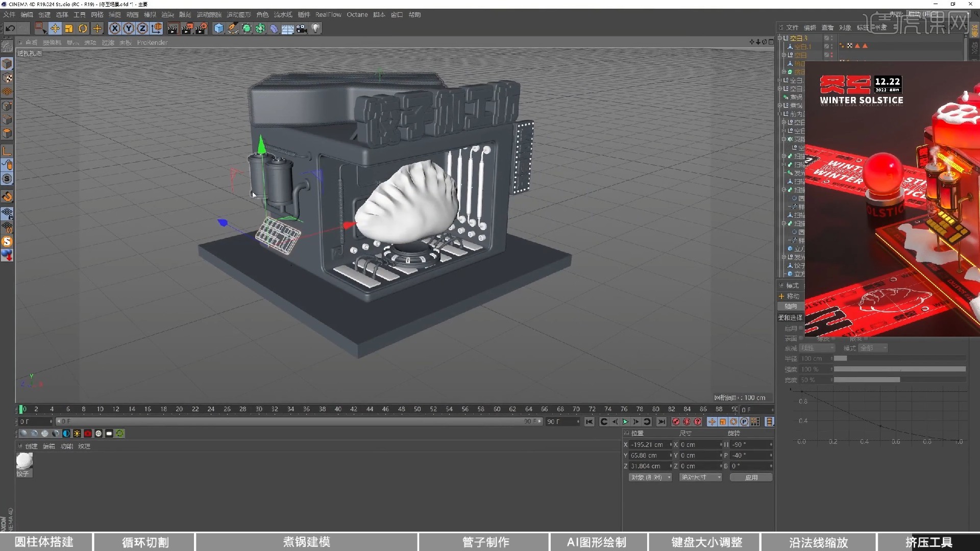Toggle Y axis lock
The image size is (980, 551).
(129, 29)
